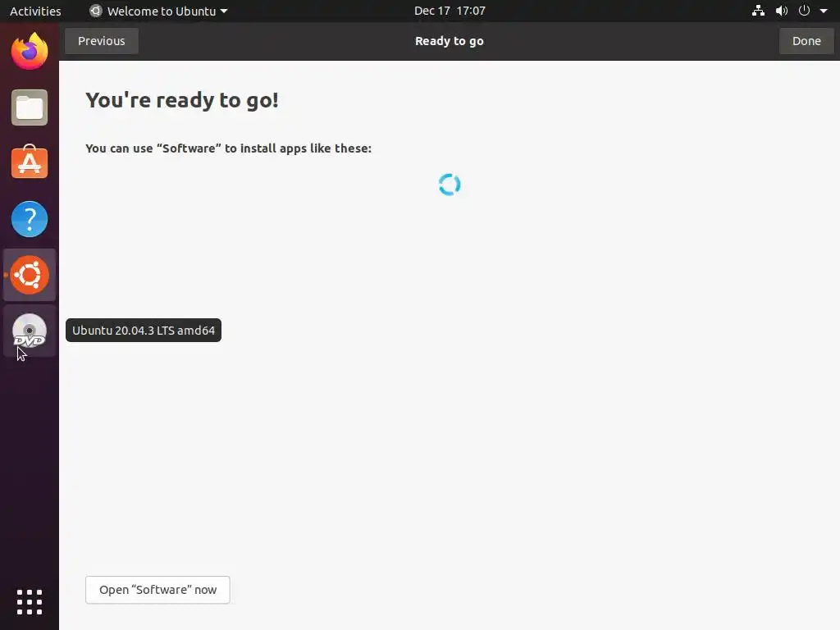This screenshot has width=840, height=630.
Task: Open Ubuntu Software from the dock
Action: click(30, 162)
